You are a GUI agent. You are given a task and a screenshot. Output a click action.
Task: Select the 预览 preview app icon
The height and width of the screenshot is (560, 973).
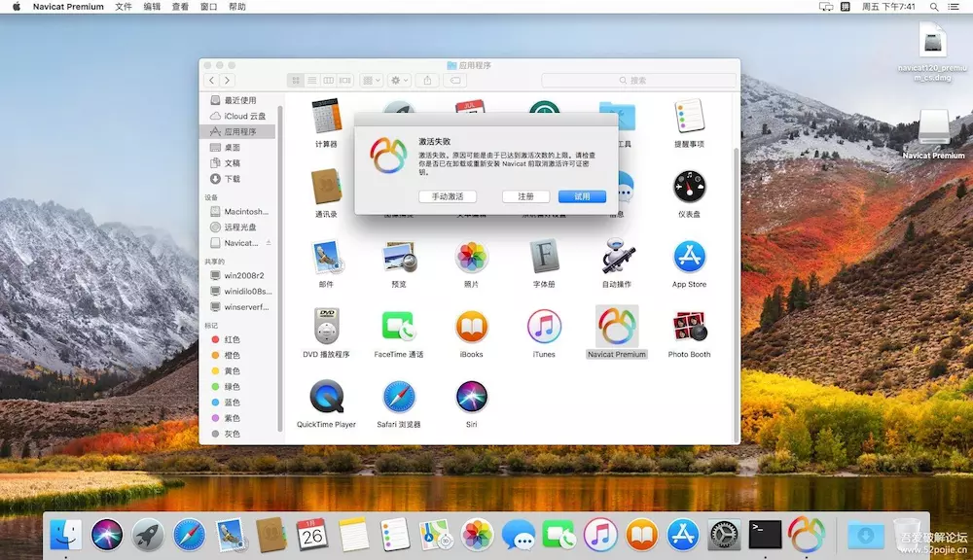coord(399,257)
